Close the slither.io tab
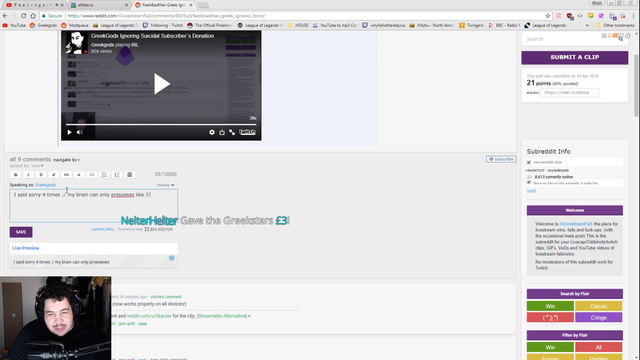Viewport: 640px width, 360px height. click(x=126, y=5)
